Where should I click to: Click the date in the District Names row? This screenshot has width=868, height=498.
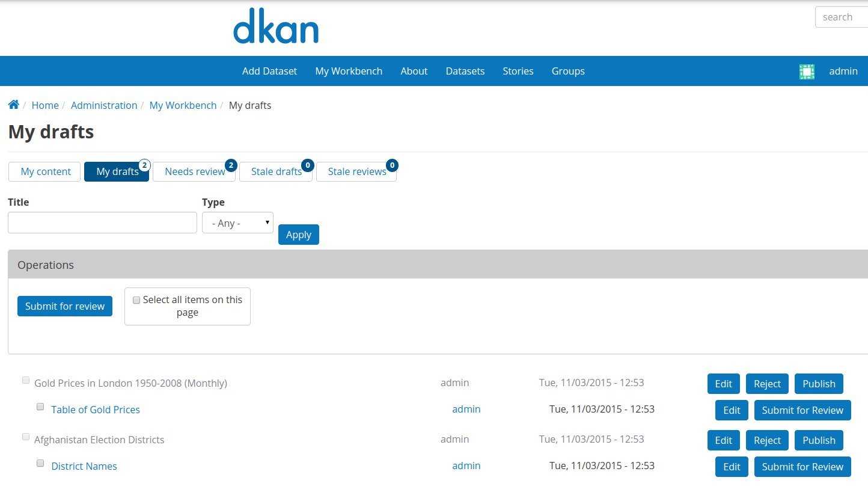pos(602,466)
